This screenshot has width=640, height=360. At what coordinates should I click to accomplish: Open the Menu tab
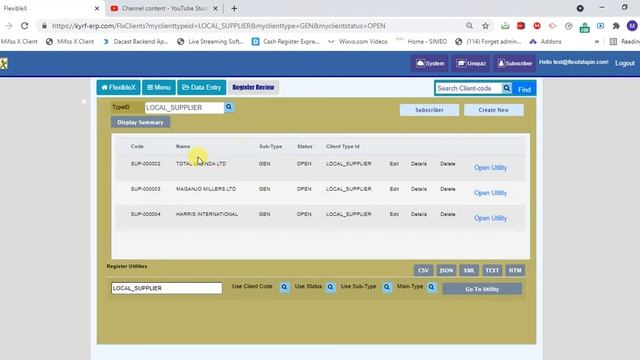(159, 87)
